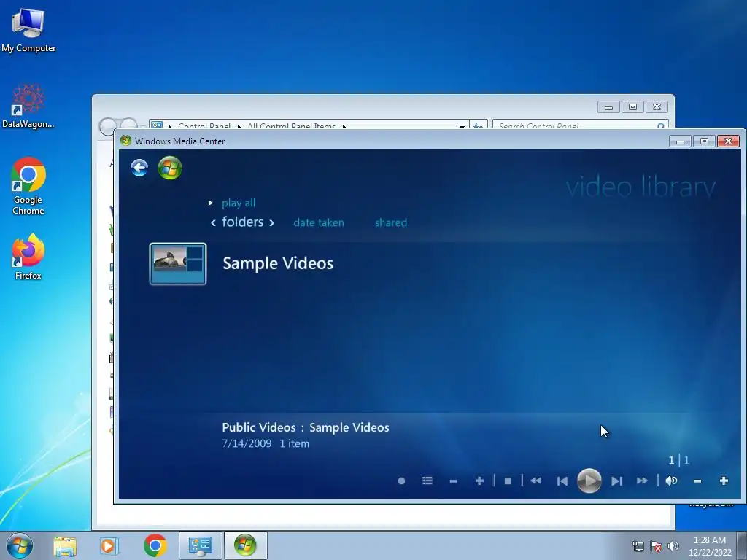747x560 pixels.
Task: Close the Control Panel window
Action: [x=657, y=107]
